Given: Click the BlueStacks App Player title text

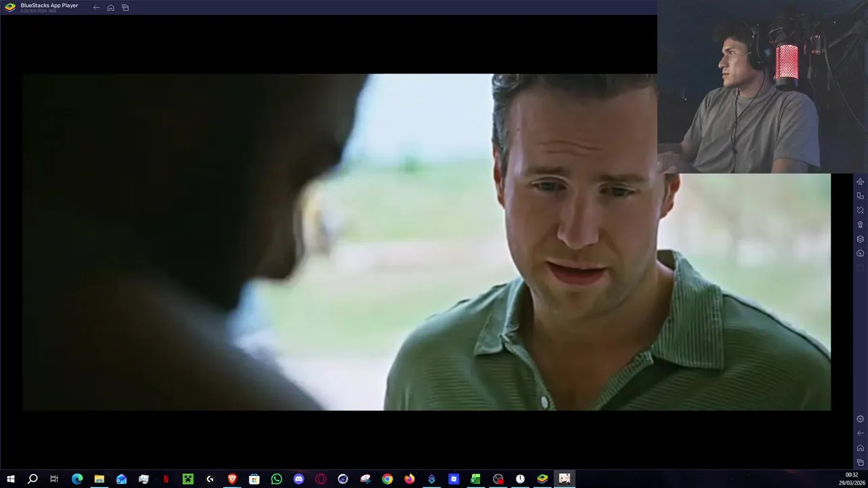Looking at the screenshot, I should point(49,5).
